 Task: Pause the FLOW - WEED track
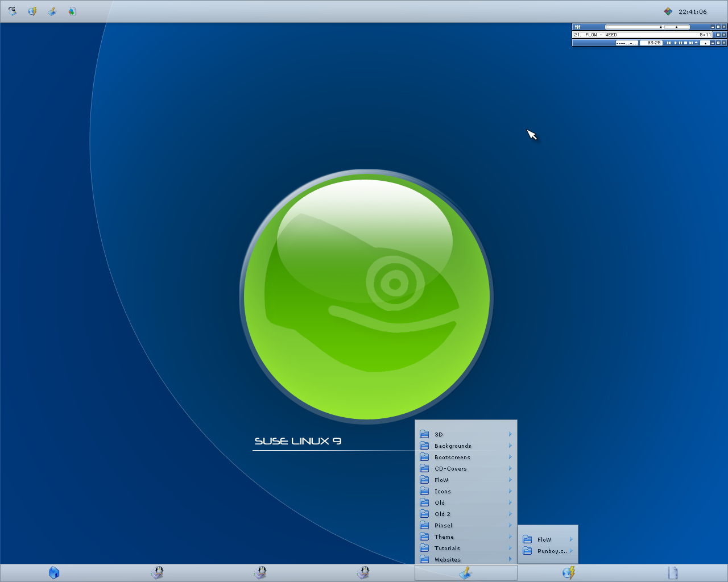[x=680, y=43]
